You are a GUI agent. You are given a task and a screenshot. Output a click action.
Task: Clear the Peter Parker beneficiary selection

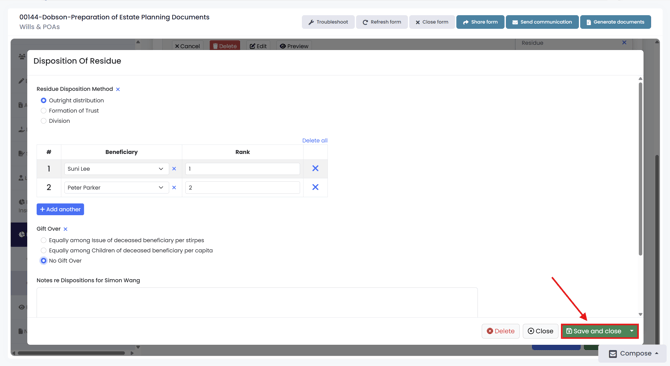coord(174,187)
